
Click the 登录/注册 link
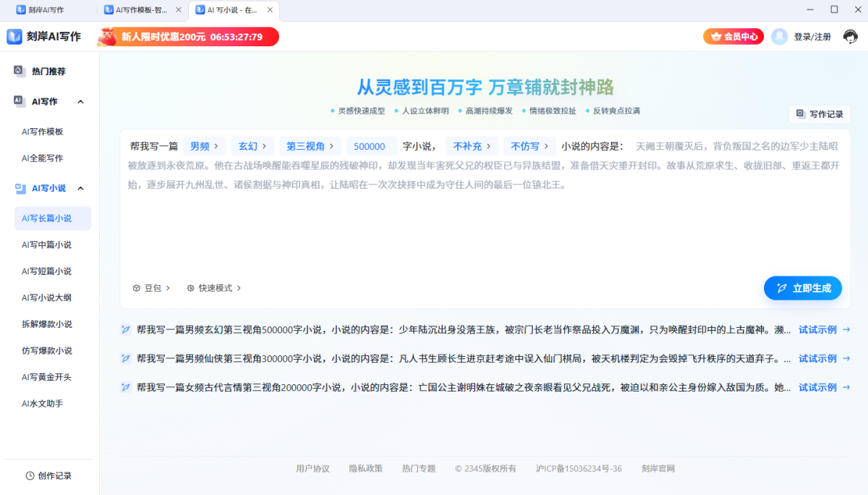point(812,37)
